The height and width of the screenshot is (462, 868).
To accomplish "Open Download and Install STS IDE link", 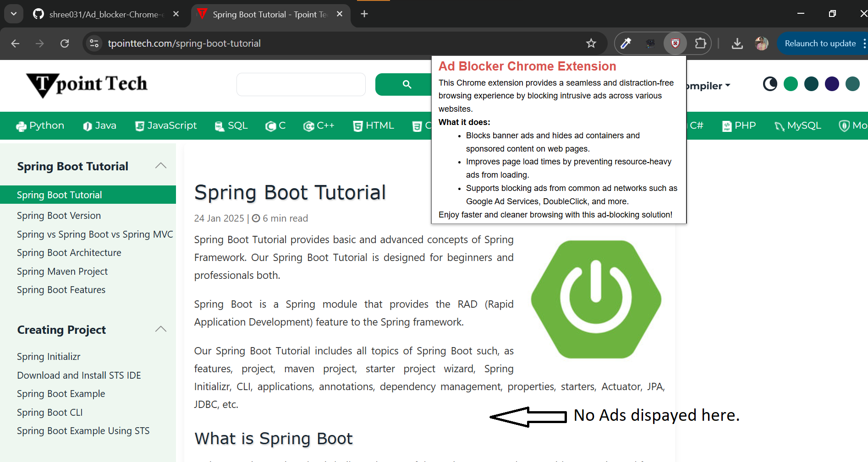I will 79,375.
